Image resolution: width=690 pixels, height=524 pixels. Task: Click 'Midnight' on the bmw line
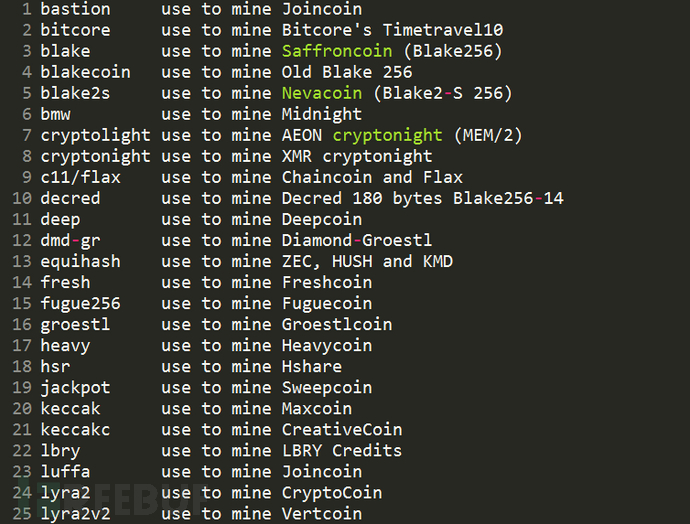click(322, 114)
